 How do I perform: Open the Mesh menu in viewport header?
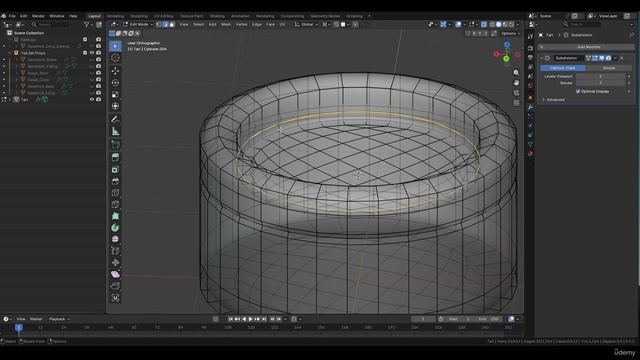226,24
